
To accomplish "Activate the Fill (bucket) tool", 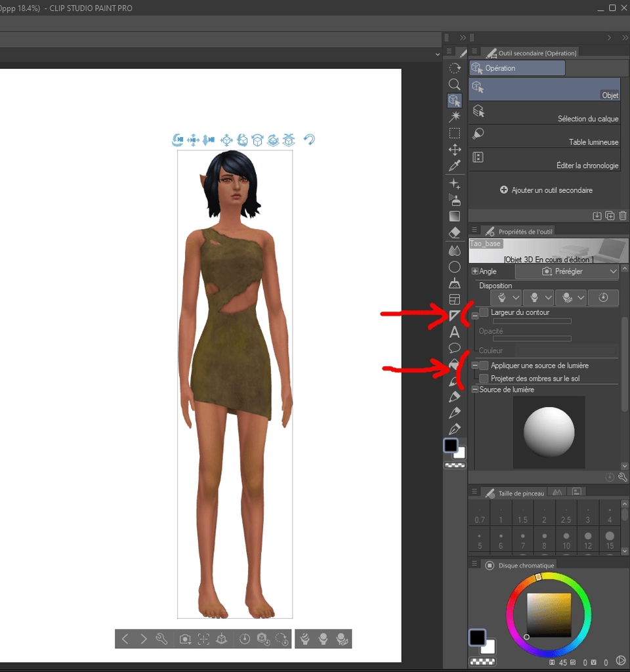I will click(454, 364).
